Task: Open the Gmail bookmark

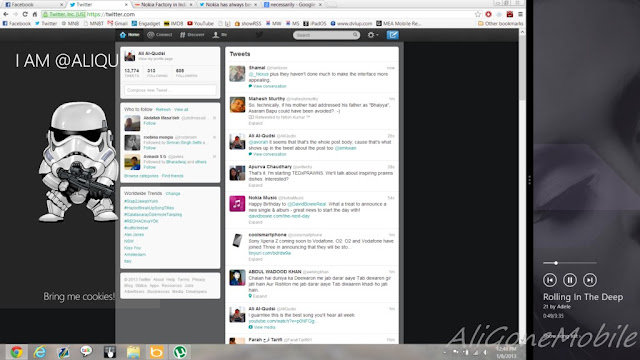Action: [118, 24]
